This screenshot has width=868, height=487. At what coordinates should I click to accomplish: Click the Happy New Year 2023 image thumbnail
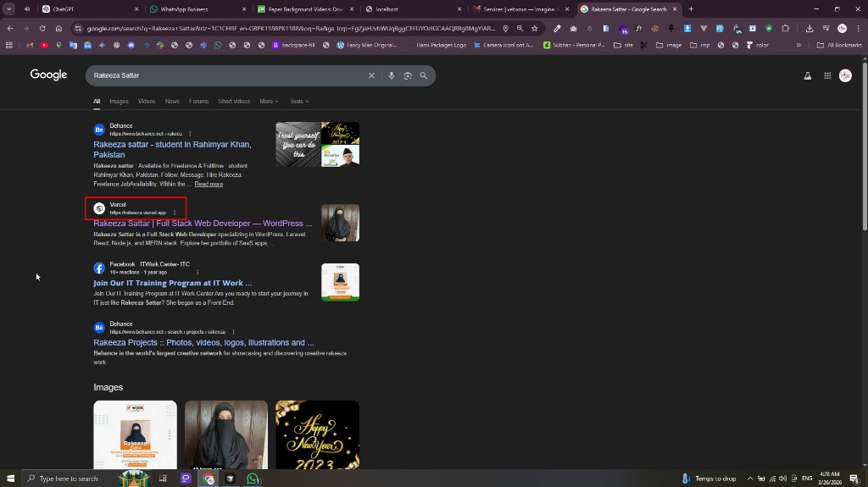pos(317,434)
